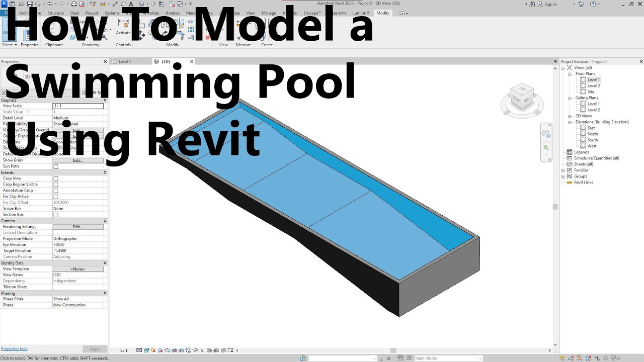Click the Activate Controls pin icon

pyautogui.click(x=123, y=24)
